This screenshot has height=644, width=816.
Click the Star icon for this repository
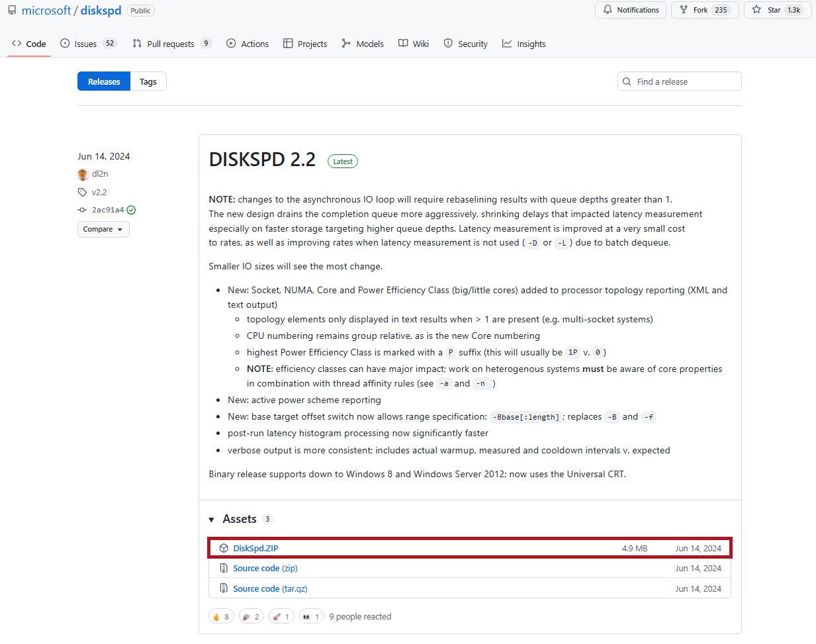click(x=756, y=10)
